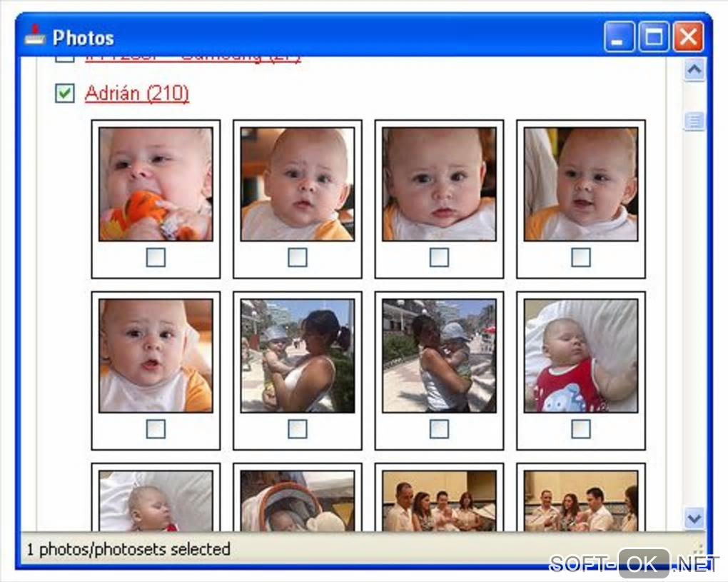Check the box under second baby face photo
This screenshot has height=582, width=728.
pyautogui.click(x=297, y=257)
